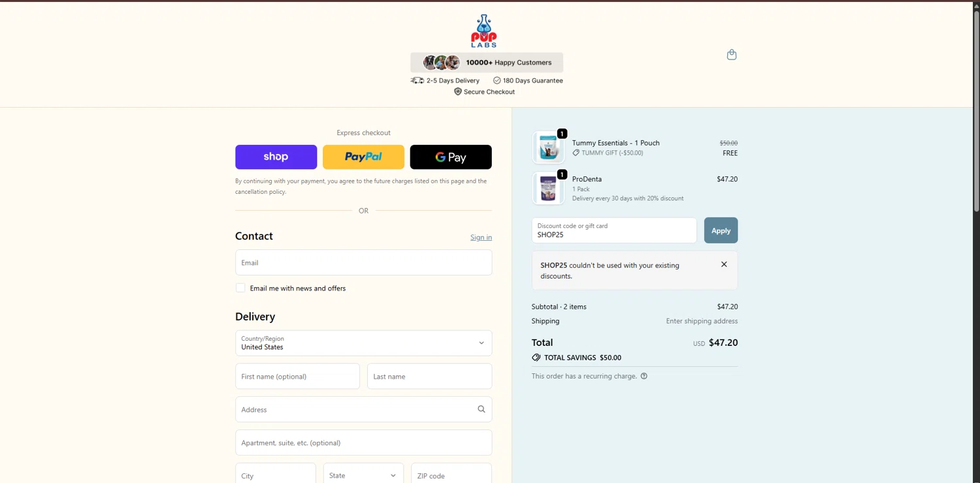Screen dimensions: 980x483
Task: Click the discount code or gift card field
Action: point(614,230)
